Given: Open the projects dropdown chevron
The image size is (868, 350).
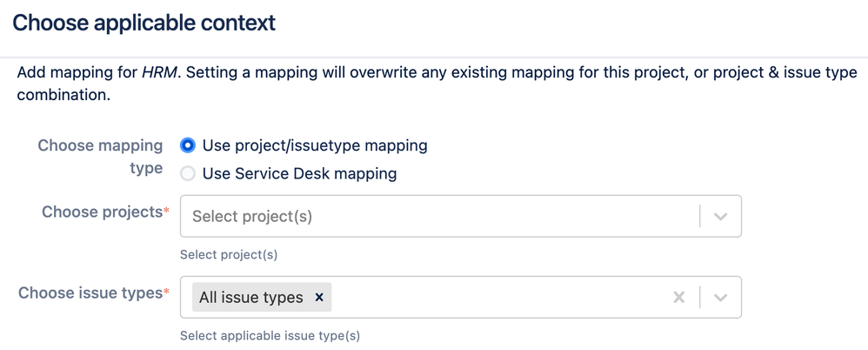Looking at the screenshot, I should point(720,217).
